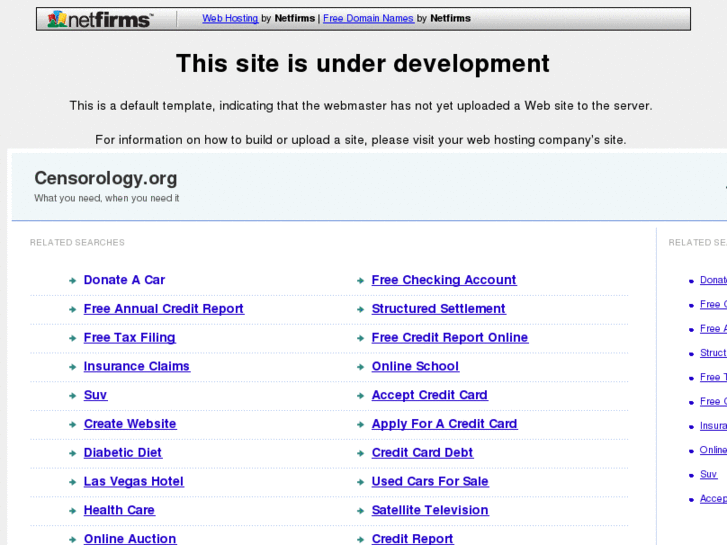Image resolution: width=727 pixels, height=545 pixels.
Task: Open the Insurance Claims link
Action: tap(137, 366)
